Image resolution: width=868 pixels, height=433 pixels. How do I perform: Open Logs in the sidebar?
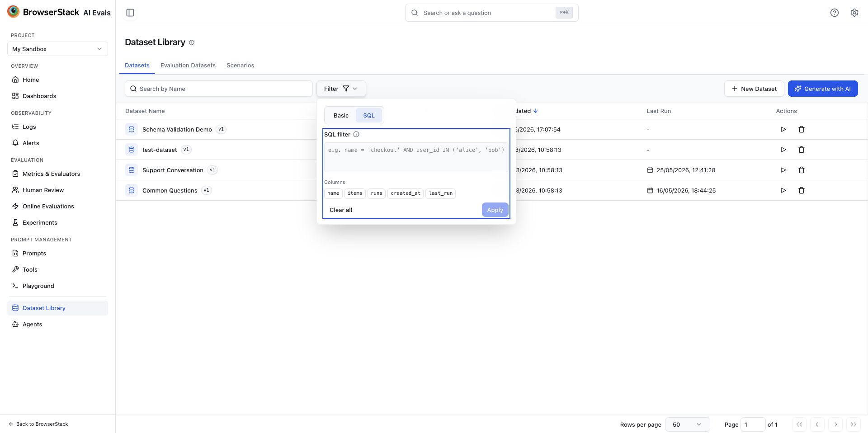pyautogui.click(x=57, y=127)
